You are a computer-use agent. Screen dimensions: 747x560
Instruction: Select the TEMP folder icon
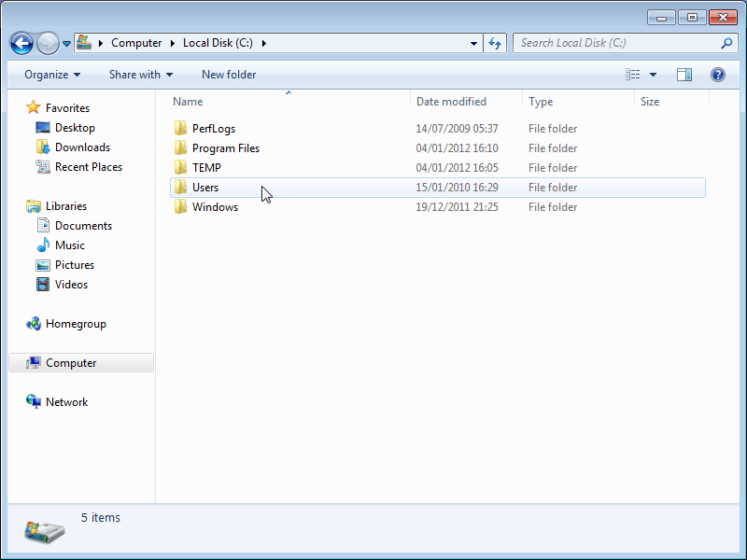point(180,168)
